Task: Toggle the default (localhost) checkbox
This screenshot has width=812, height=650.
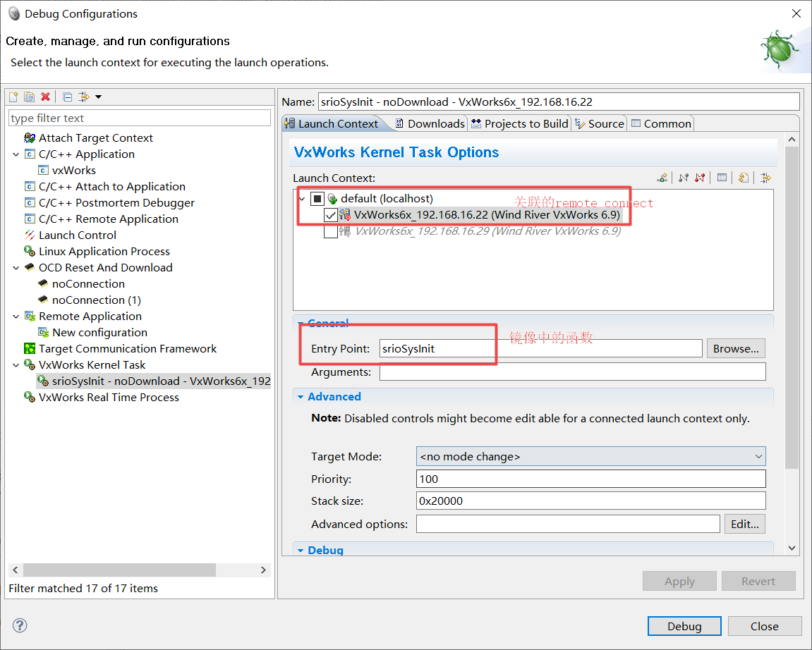Action: [x=316, y=198]
